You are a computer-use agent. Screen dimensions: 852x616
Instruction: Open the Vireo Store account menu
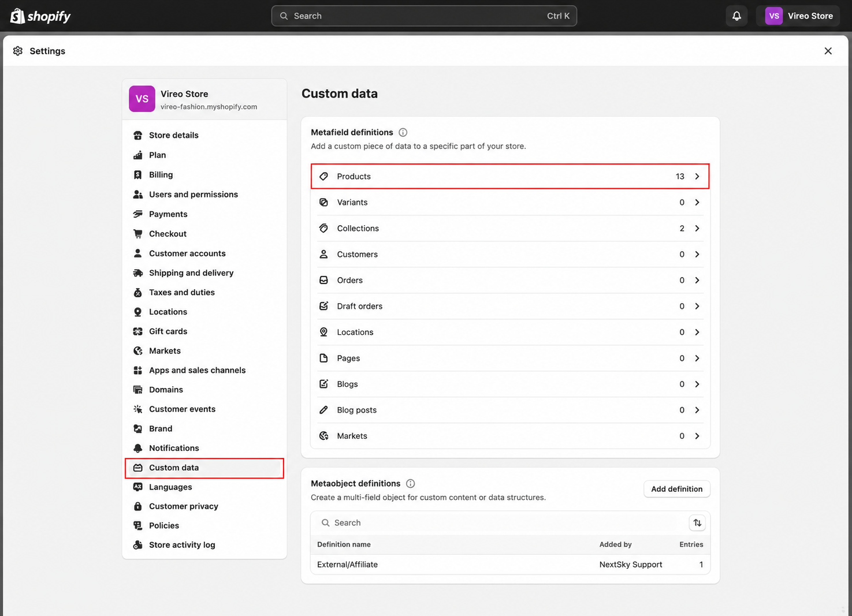point(799,16)
